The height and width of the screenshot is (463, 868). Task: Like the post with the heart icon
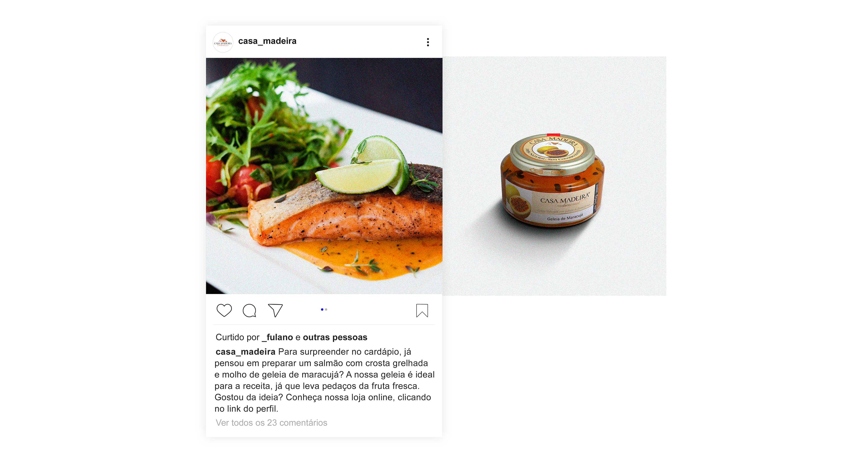pos(224,310)
